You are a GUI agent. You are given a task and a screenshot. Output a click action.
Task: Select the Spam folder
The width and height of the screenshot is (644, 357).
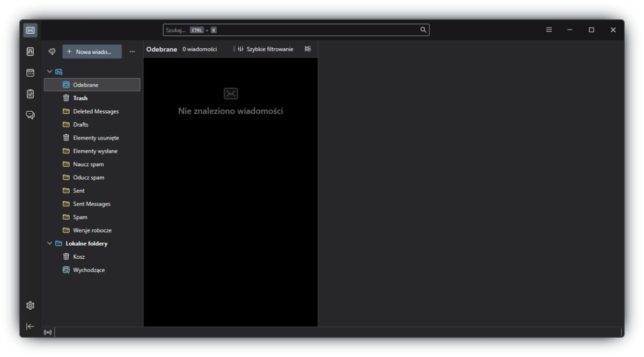click(x=79, y=217)
